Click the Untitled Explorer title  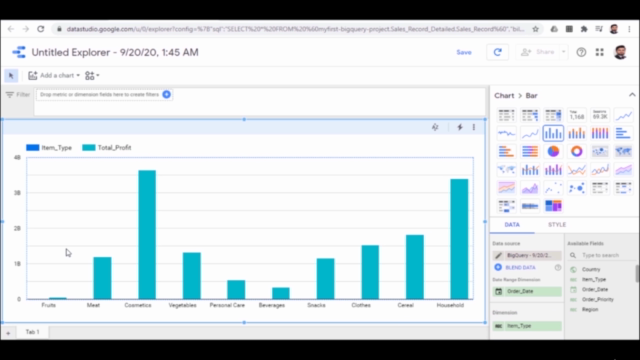[115, 52]
